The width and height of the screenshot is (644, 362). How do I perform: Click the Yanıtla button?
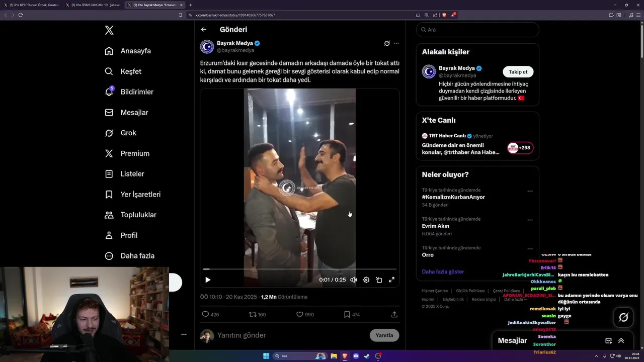point(384,335)
